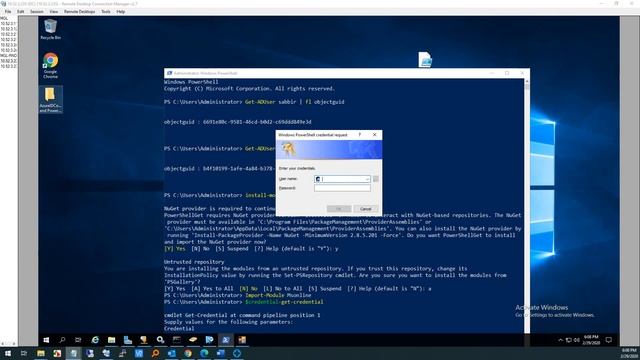The height and width of the screenshot is (360, 640).
Task: Switch to Outlook on the host taskbar
Action: (171, 353)
